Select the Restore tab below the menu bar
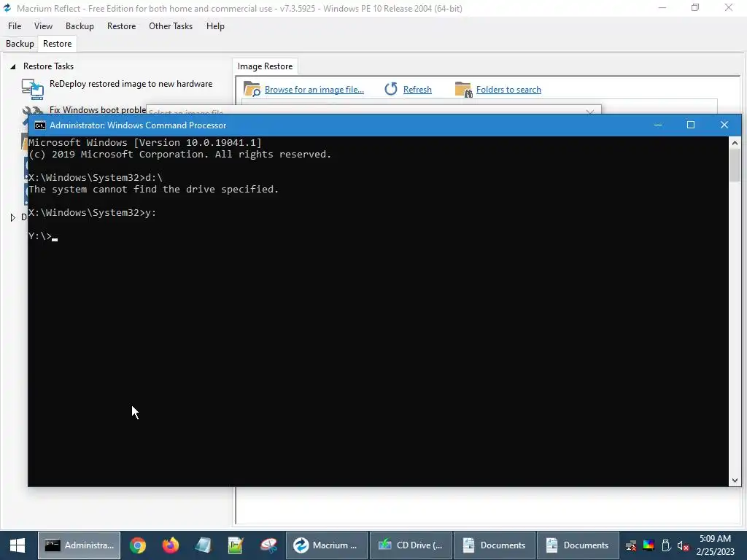 (57, 44)
